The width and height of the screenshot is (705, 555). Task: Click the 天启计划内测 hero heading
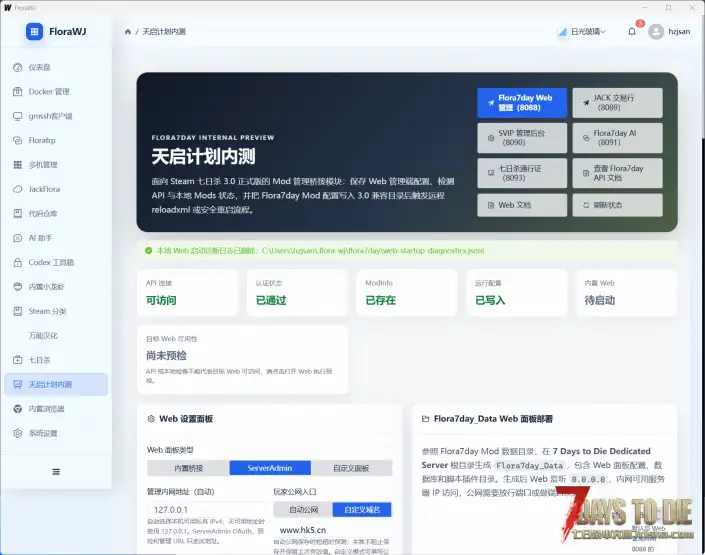(x=203, y=157)
